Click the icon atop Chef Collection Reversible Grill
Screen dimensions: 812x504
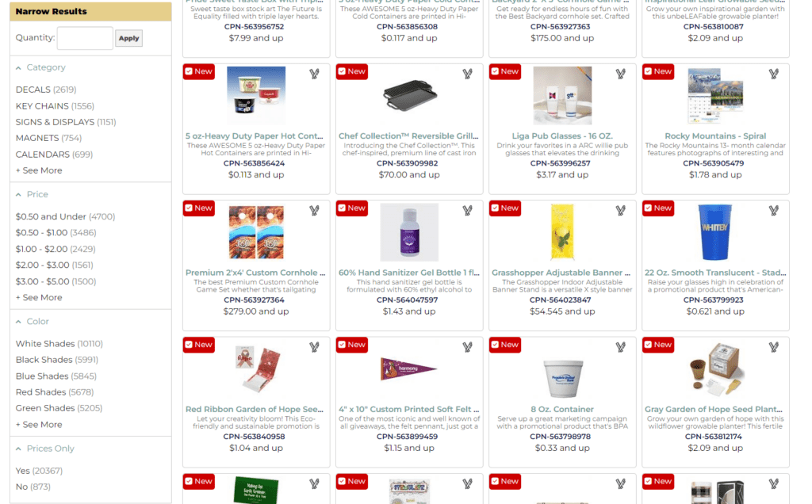coord(468,74)
